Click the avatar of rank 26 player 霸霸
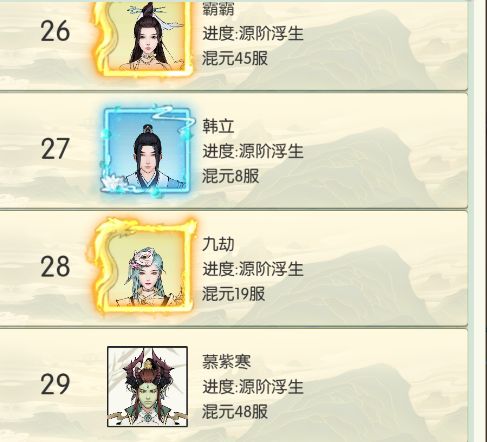Screen dimensions: 487x442 click(144, 37)
